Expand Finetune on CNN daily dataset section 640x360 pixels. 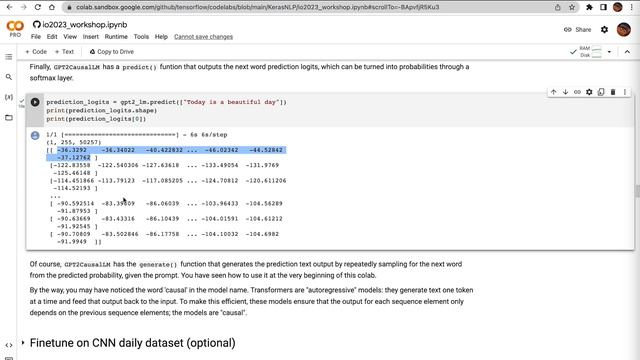point(23,343)
